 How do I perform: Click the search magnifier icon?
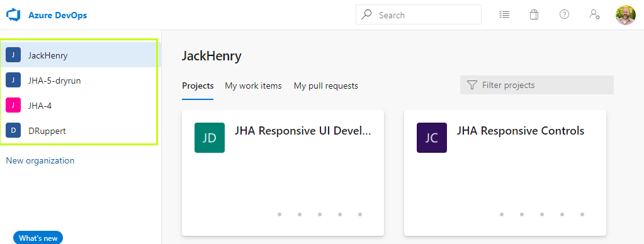click(366, 14)
